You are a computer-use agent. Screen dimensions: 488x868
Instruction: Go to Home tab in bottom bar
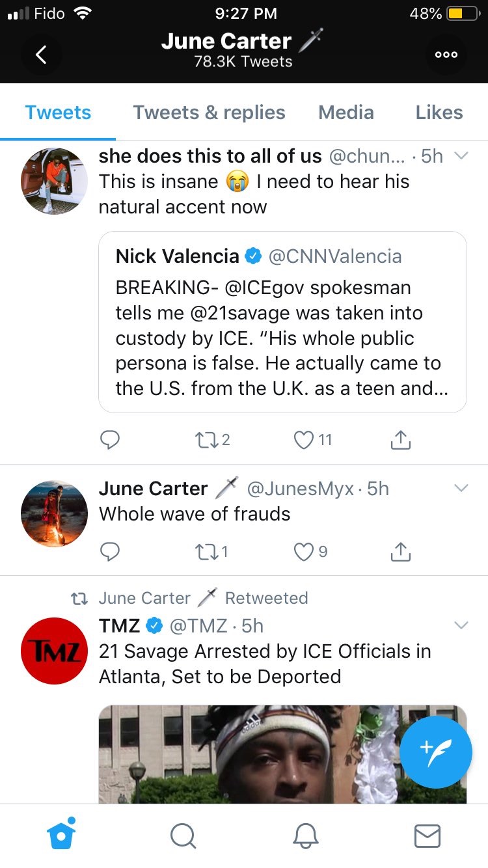coord(61,835)
